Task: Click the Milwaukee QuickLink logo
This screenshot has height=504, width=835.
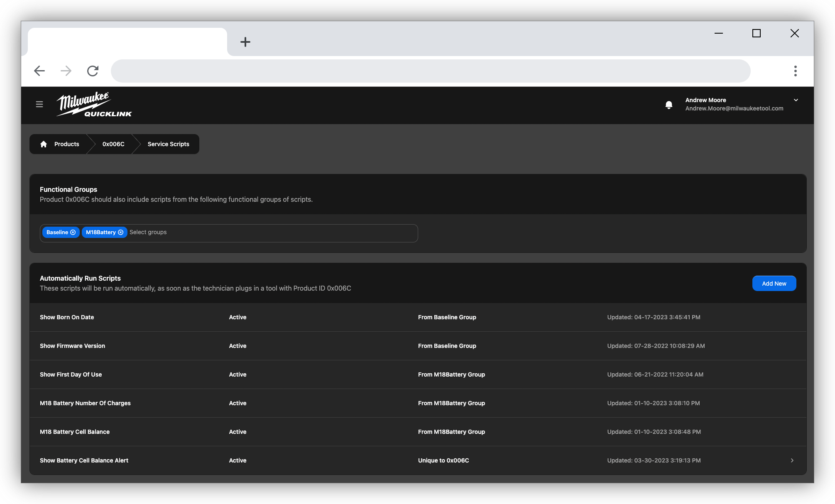Action: click(x=94, y=105)
